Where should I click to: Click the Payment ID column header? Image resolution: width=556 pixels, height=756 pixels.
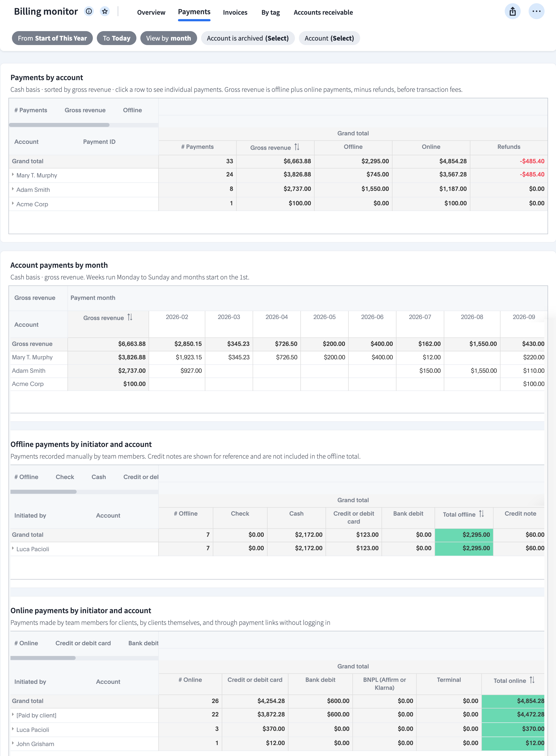tap(99, 142)
